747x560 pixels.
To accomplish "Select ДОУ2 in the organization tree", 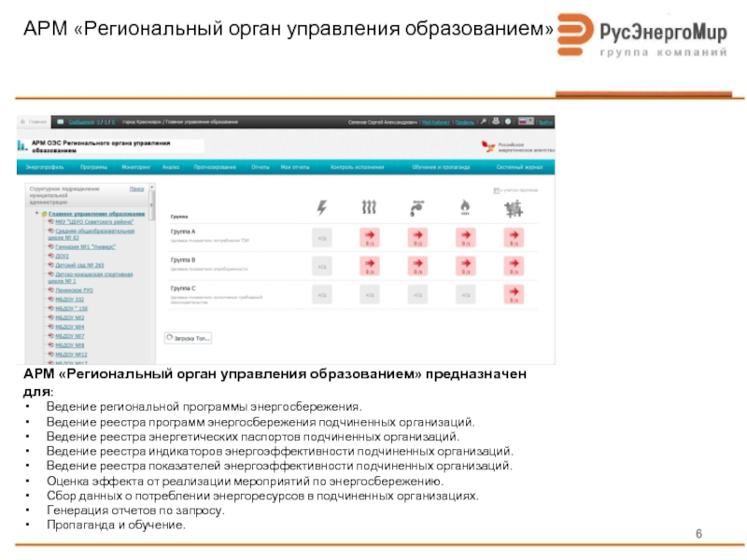I will (62, 256).
